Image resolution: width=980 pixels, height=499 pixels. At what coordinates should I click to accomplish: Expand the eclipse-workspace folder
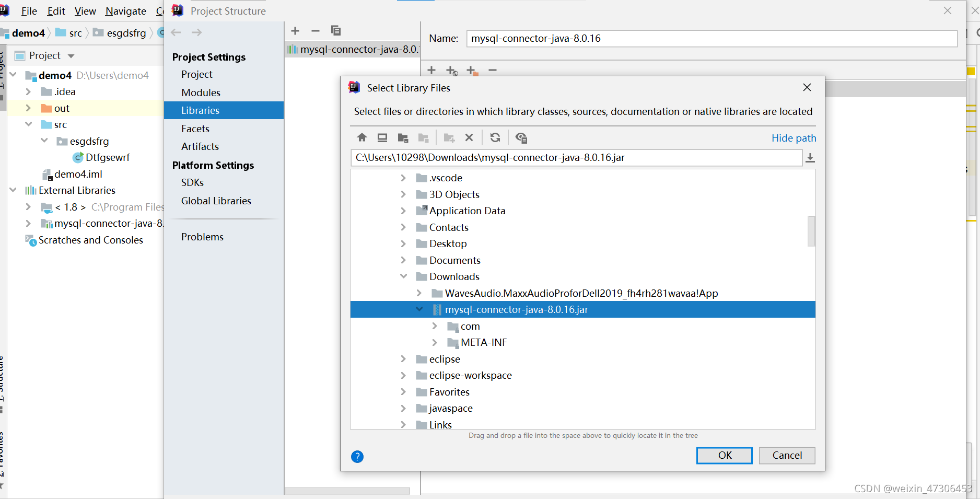[403, 376]
